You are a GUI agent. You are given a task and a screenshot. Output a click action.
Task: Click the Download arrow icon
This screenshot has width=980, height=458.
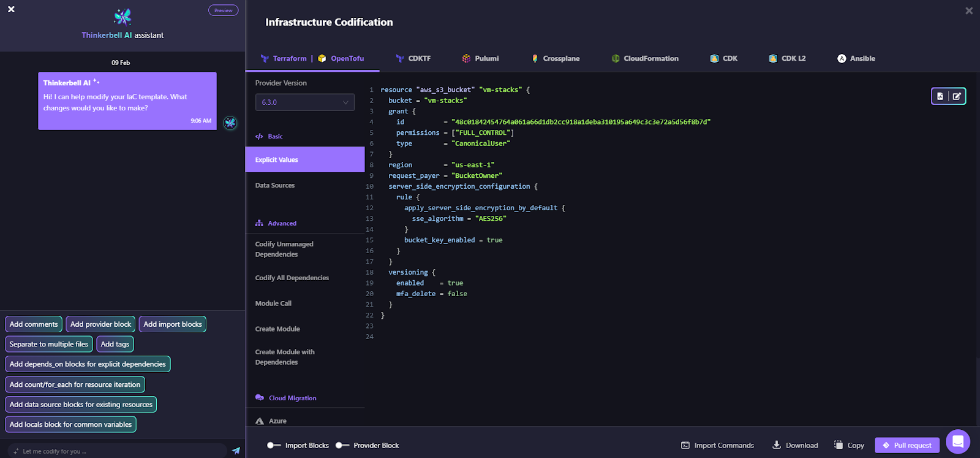[777, 445]
